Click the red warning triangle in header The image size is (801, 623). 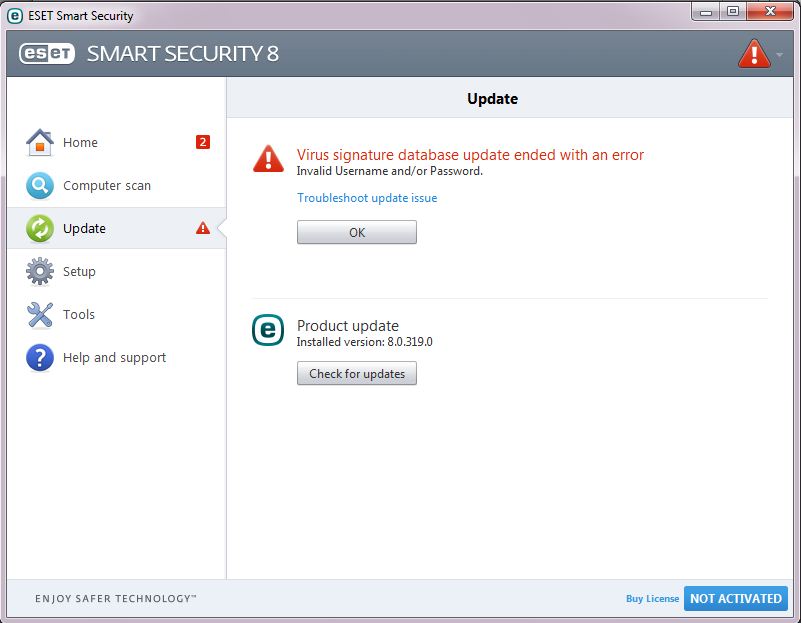click(753, 54)
